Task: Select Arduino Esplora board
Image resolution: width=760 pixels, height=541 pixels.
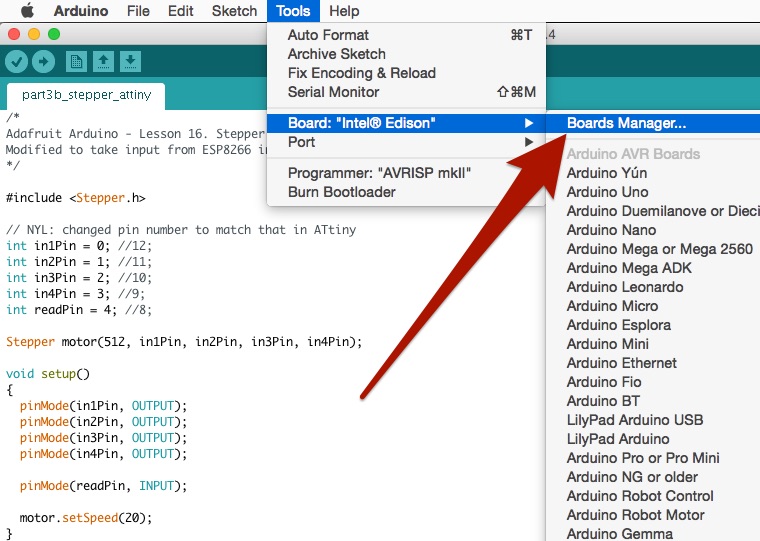Action: pos(653,325)
